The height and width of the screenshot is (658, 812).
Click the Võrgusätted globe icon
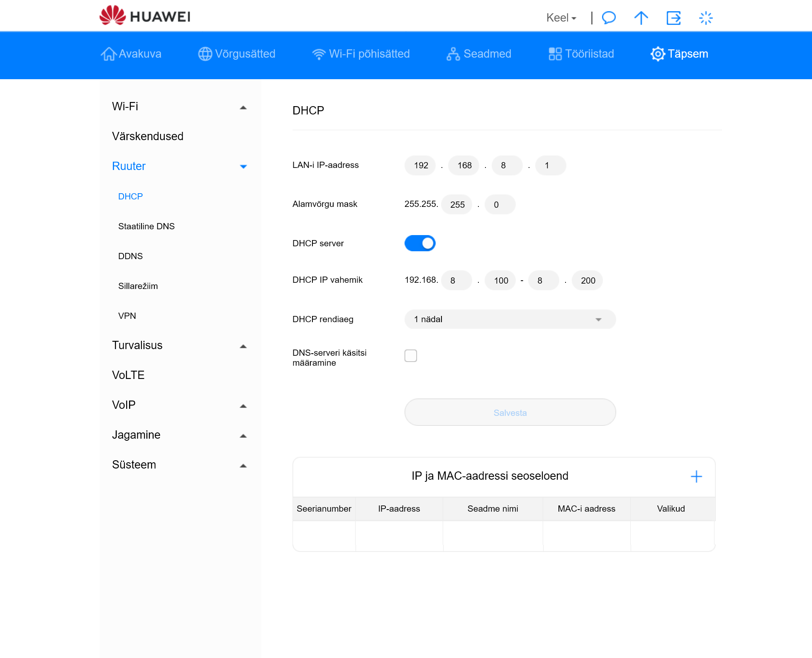(205, 54)
